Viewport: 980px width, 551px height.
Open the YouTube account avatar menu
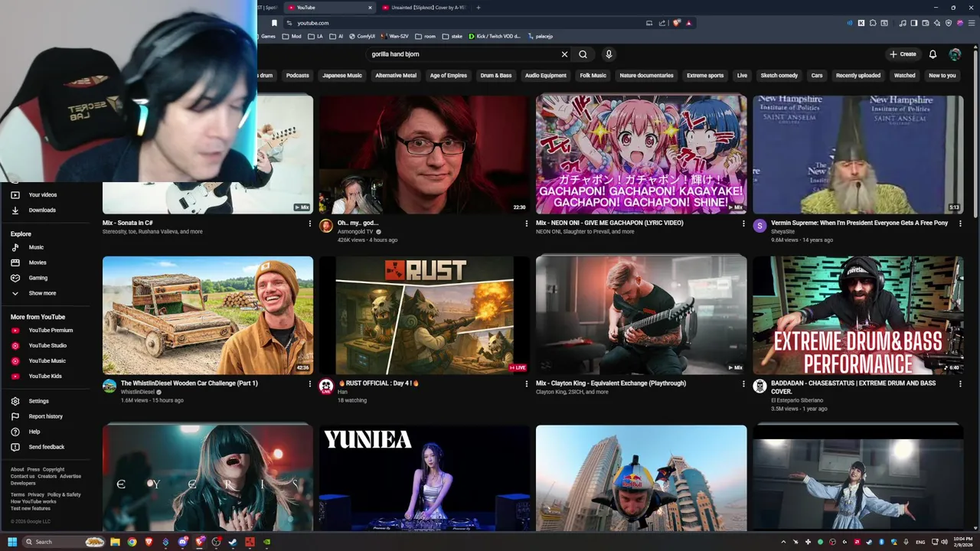955,54
